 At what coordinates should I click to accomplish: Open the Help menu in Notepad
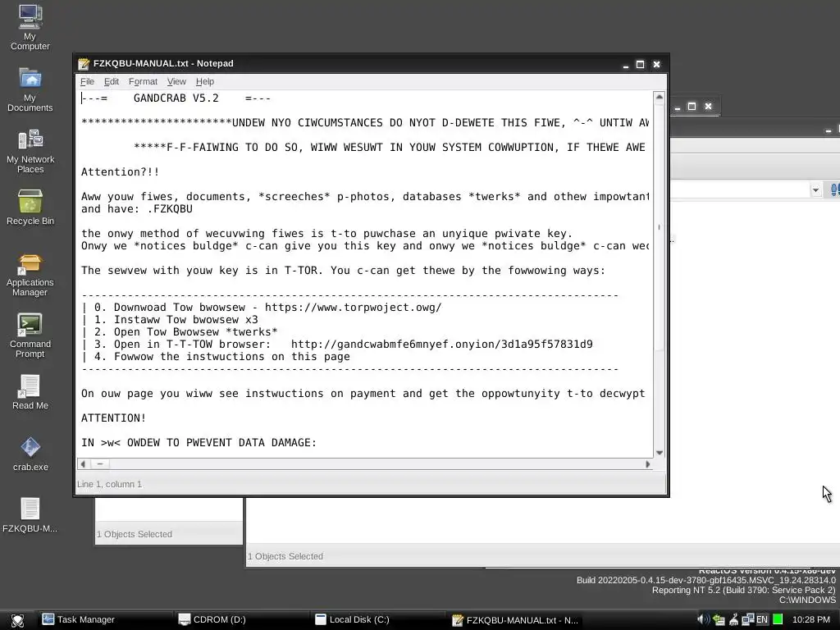click(x=204, y=81)
